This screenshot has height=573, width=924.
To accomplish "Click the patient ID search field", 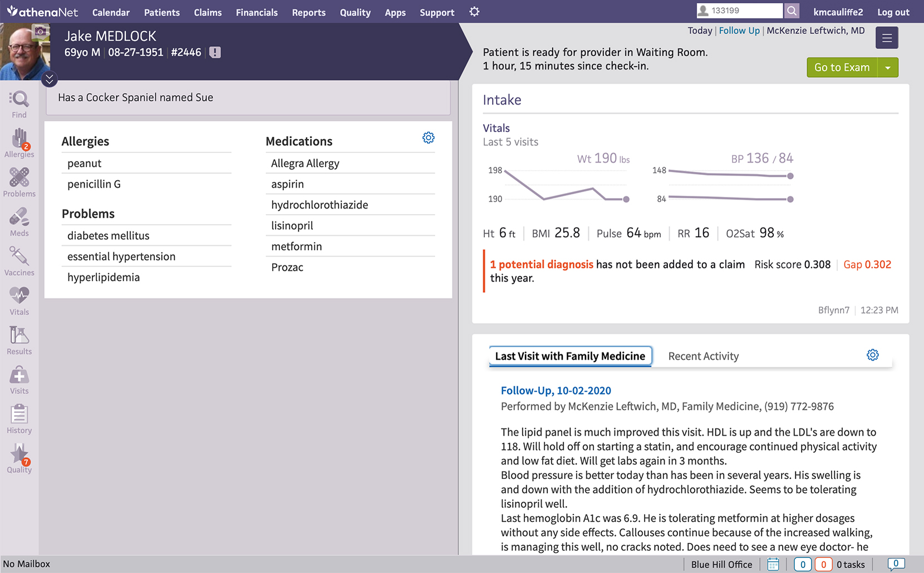I will 740,11.
